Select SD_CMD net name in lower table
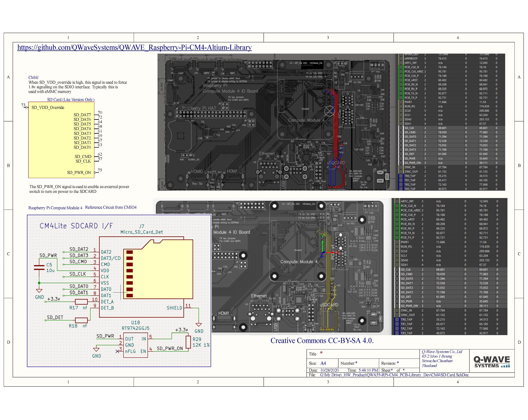The image size is (528, 420). pos(407,274)
